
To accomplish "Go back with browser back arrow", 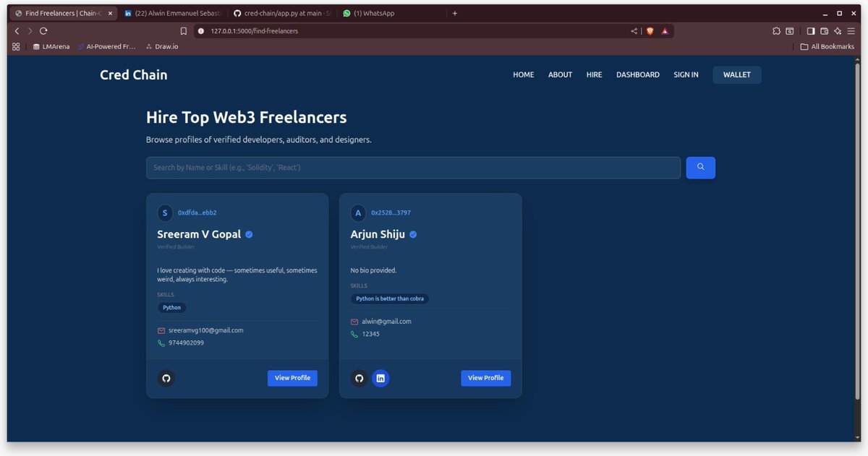I will (x=17, y=31).
